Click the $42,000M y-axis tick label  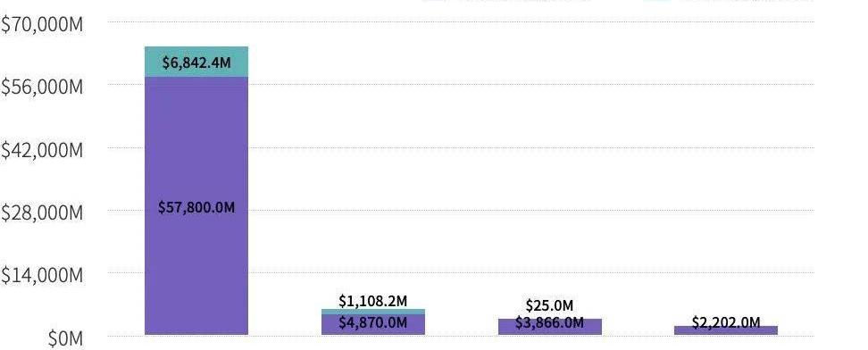click(42, 150)
